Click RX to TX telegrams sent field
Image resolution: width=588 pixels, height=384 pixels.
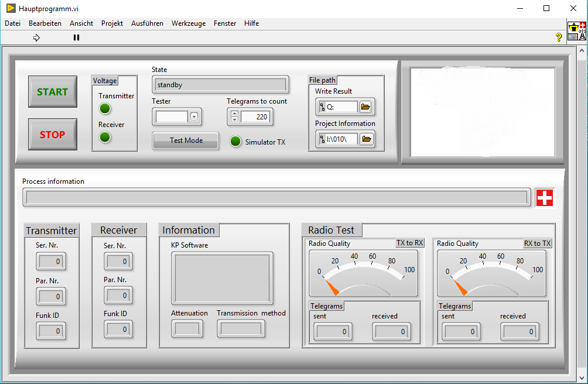tap(461, 331)
